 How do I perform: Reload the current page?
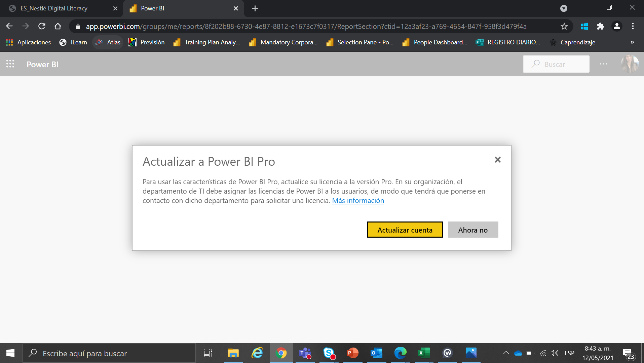click(42, 26)
